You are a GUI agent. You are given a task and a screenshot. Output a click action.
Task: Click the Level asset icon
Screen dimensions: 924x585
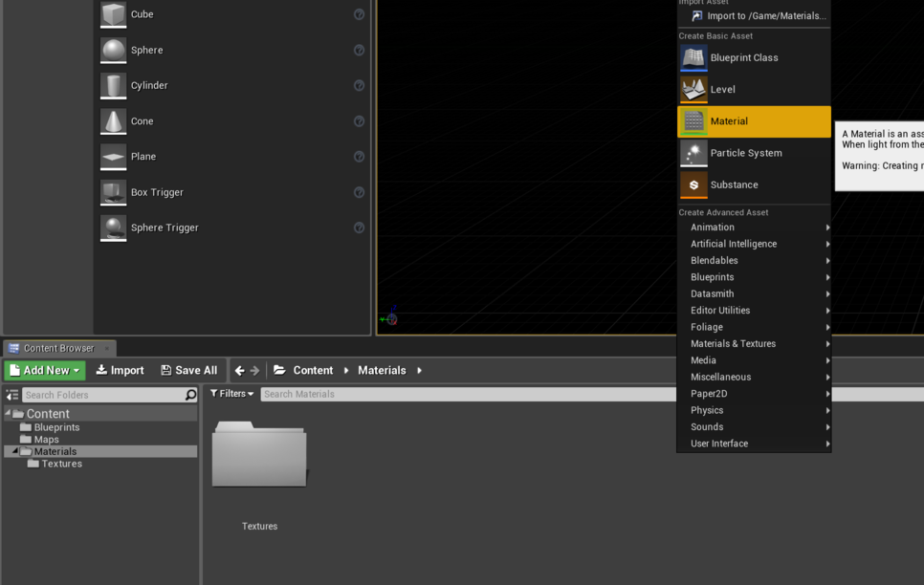click(x=693, y=90)
